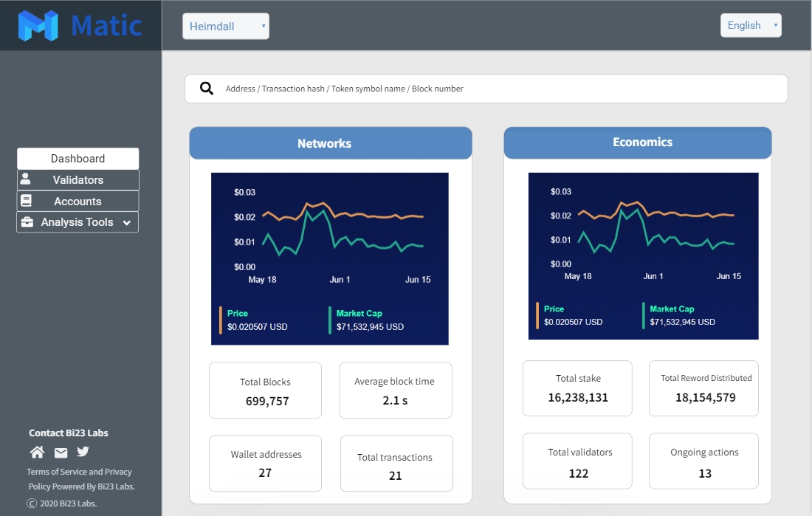Click the Analysis Tools briefcase icon
This screenshot has height=516, width=812.
[x=27, y=222]
